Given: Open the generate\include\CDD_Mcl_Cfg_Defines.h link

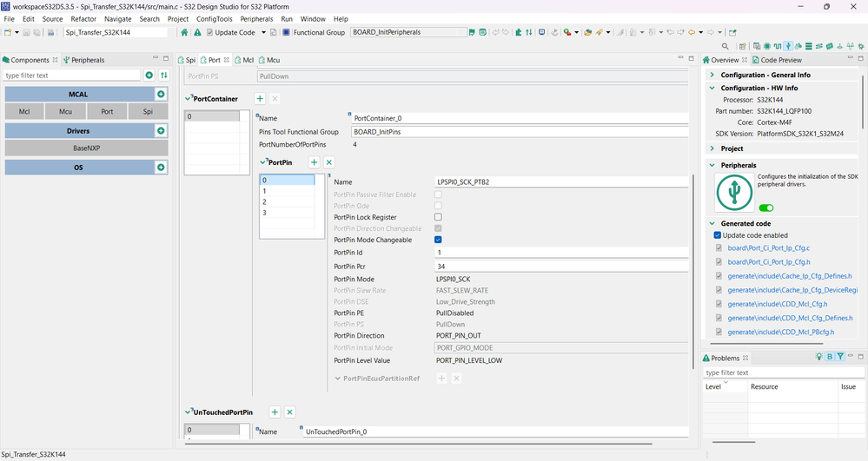Looking at the screenshot, I should (x=790, y=318).
